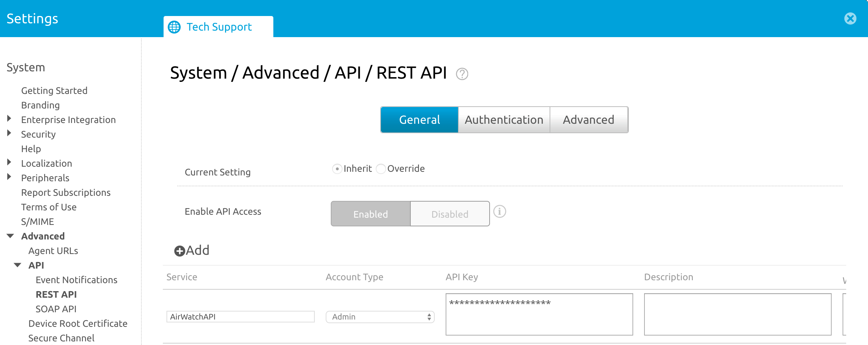Set API access to Enabled

(370, 214)
